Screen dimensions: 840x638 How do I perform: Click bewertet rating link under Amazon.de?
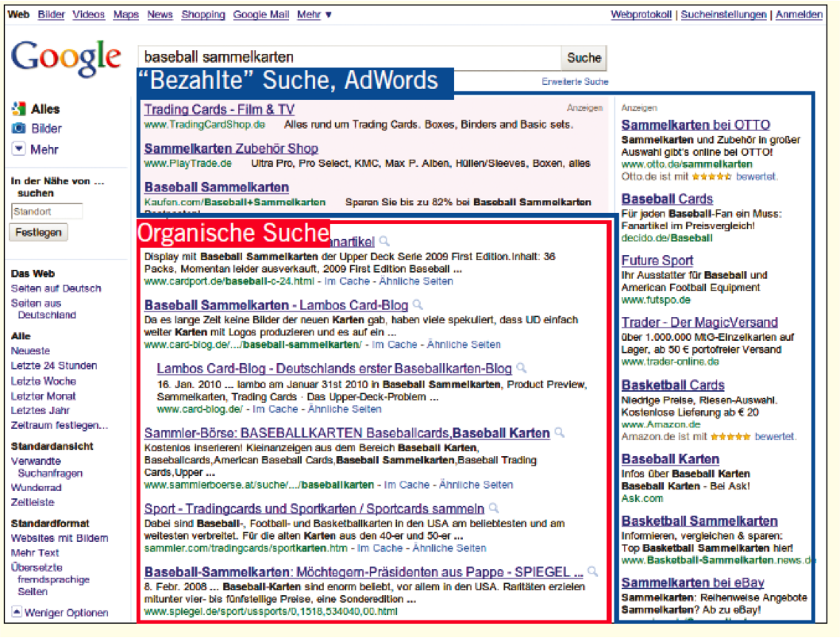(x=774, y=436)
